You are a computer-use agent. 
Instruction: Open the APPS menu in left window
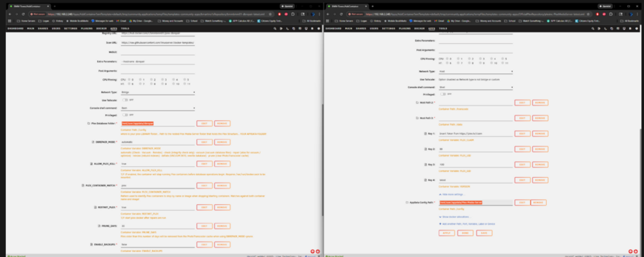point(114,28)
